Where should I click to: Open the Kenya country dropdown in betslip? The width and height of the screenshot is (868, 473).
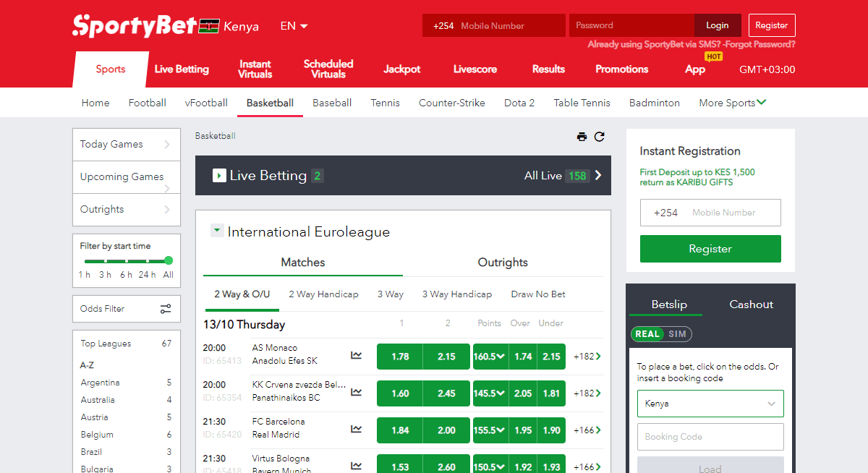coord(710,404)
